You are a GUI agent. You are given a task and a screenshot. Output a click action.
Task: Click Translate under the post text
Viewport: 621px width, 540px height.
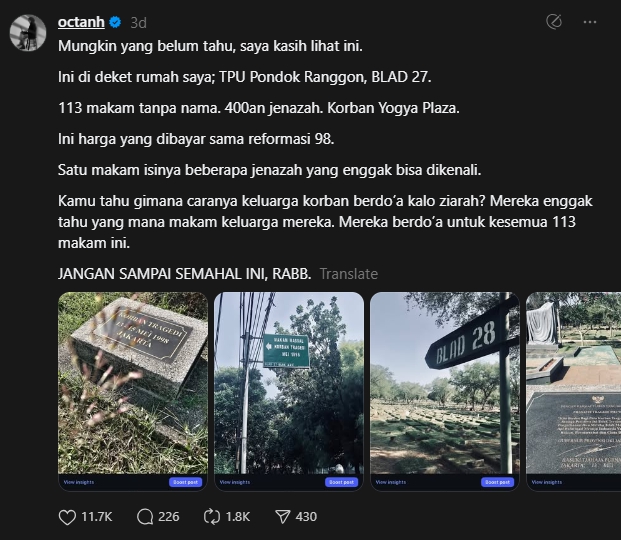tap(349, 274)
